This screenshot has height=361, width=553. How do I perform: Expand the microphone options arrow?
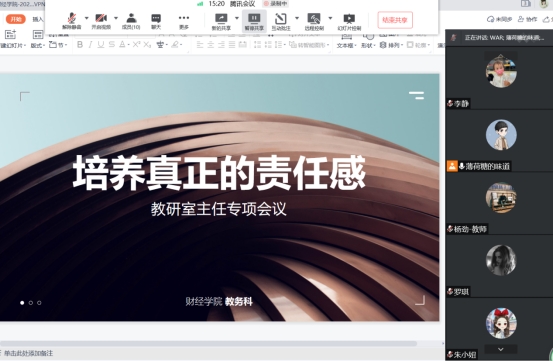[86, 18]
